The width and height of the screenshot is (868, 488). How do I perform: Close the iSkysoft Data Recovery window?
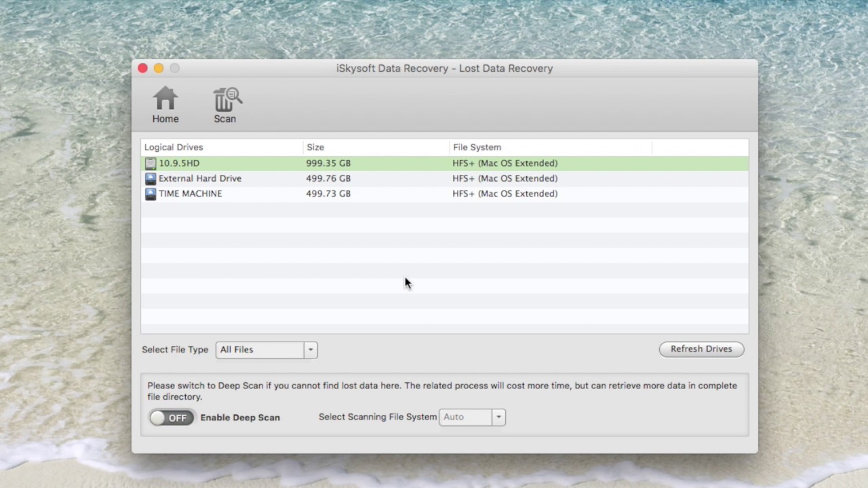click(x=142, y=68)
